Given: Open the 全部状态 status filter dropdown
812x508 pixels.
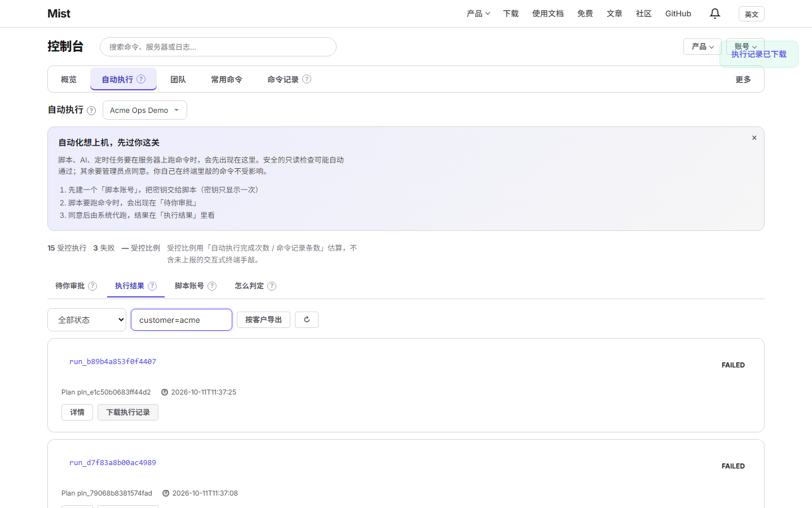Looking at the screenshot, I should click(x=87, y=319).
